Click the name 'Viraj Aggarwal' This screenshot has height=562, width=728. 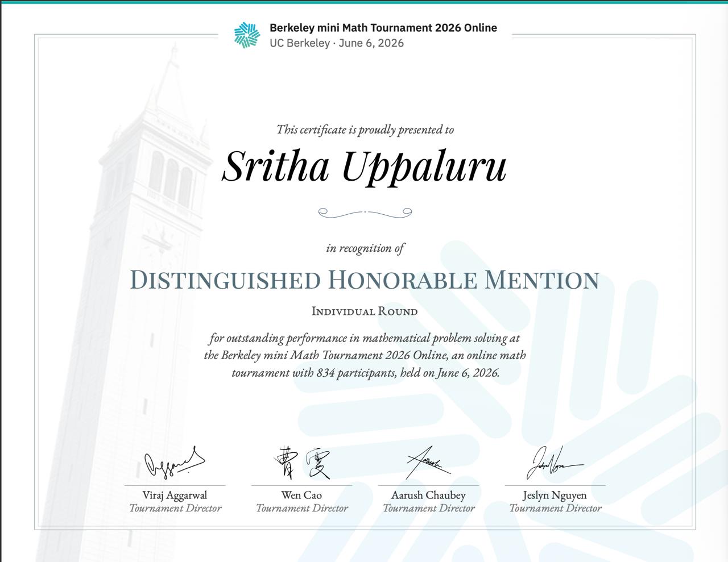coord(175,496)
